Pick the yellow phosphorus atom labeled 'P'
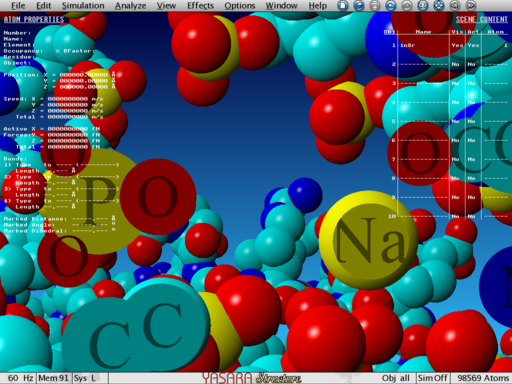Viewport: 512px width, 384px height. [97, 201]
